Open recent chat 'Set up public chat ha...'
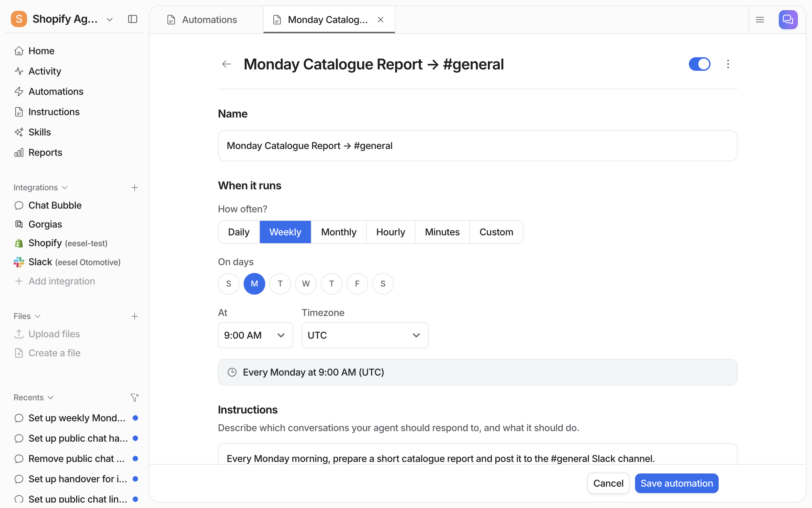The image size is (812, 508). tap(76, 438)
